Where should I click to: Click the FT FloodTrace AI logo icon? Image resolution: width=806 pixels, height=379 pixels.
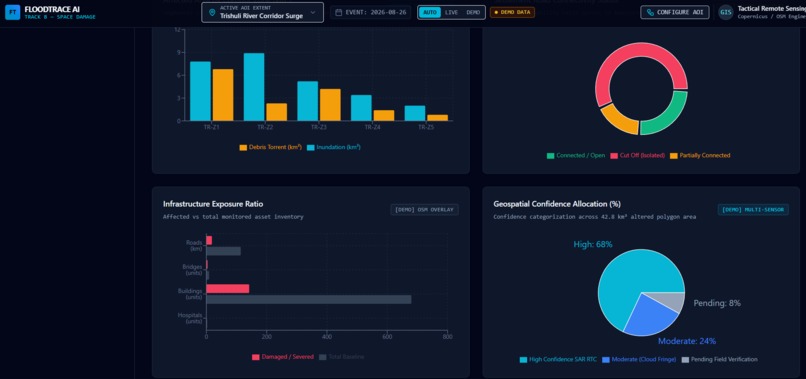12,12
